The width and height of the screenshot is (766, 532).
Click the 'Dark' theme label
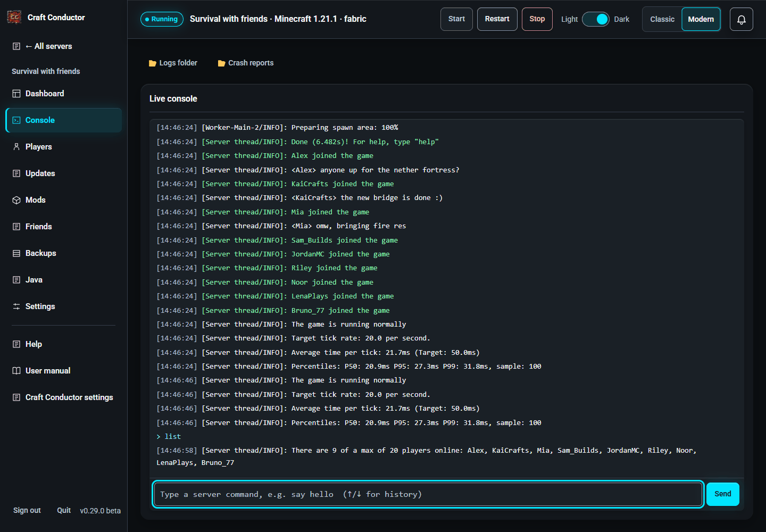point(622,19)
